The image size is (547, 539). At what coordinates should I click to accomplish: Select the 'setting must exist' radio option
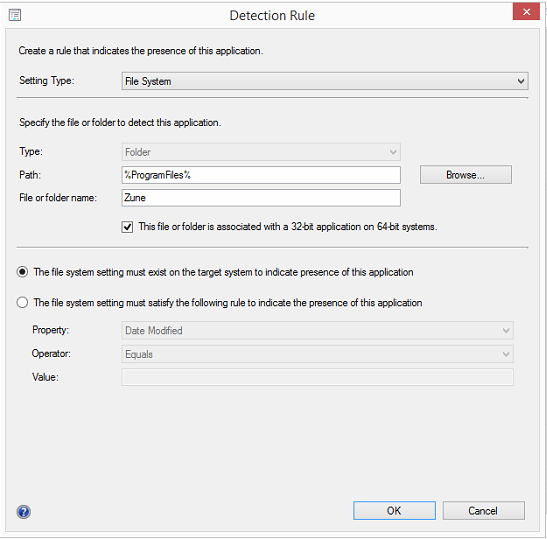point(22,272)
